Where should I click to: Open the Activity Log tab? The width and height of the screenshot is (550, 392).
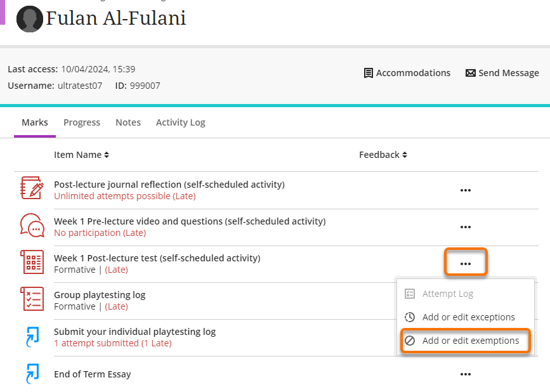point(181,122)
